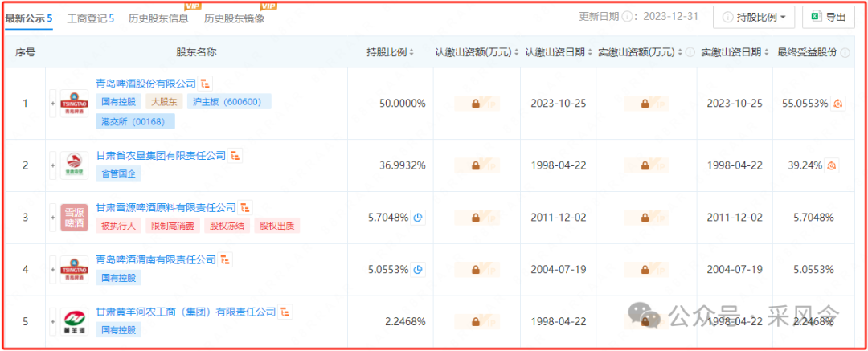868x351 pixels.
Task: Click the Tsingtao logo in row 1
Action: point(74,103)
